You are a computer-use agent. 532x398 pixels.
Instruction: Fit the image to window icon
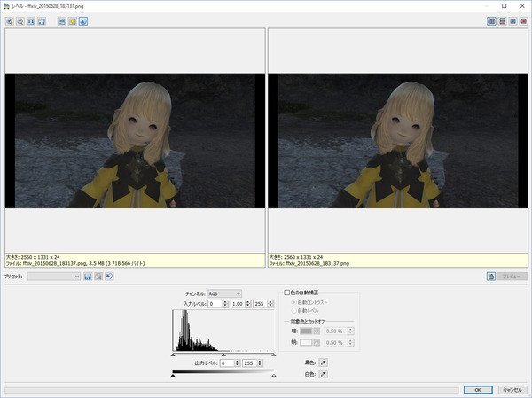coord(42,21)
